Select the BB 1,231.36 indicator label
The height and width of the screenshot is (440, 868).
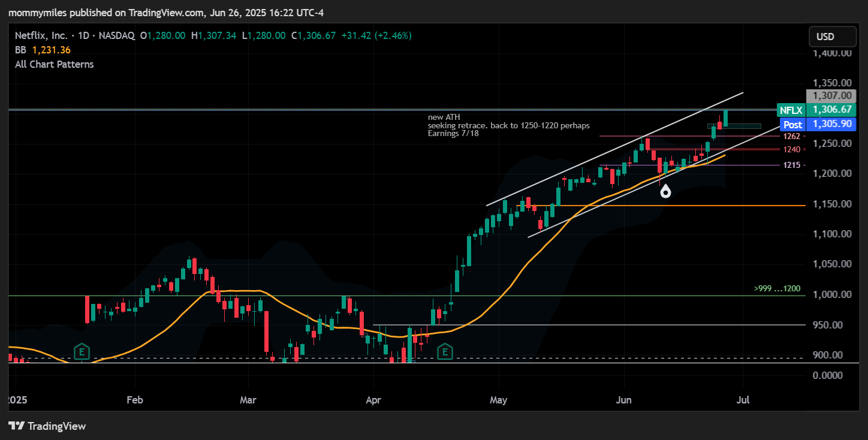click(x=43, y=50)
